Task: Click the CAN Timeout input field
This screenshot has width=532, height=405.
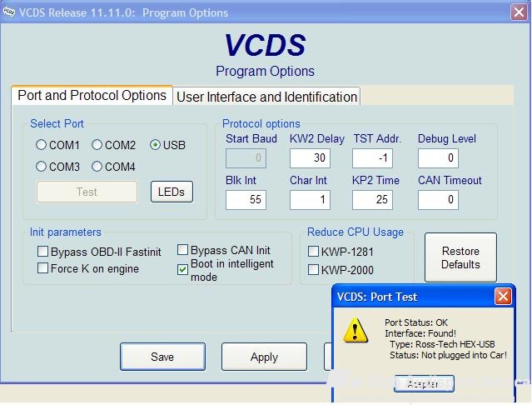Action: (x=438, y=200)
